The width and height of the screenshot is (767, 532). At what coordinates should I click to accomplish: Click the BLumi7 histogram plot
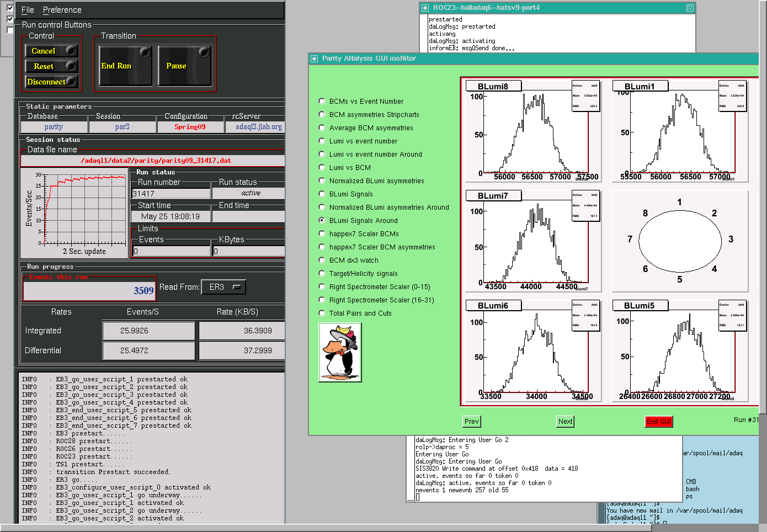(x=533, y=241)
